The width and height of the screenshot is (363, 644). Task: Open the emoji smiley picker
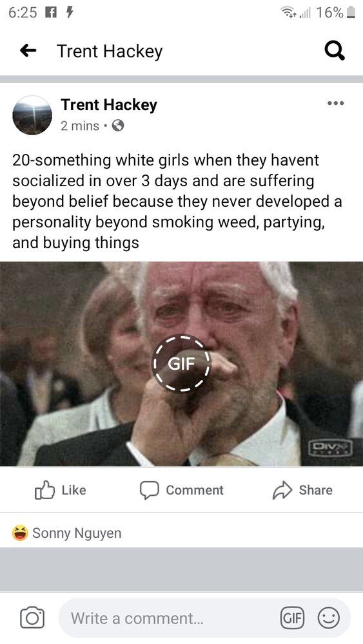tap(328, 618)
